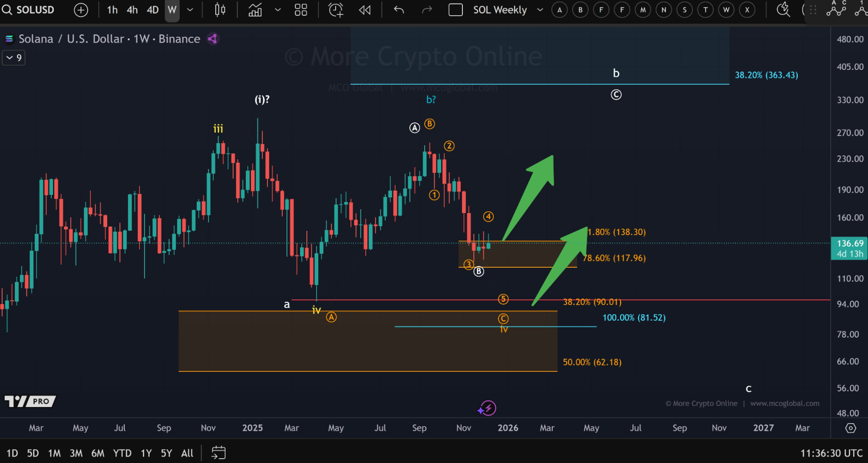Image resolution: width=868 pixels, height=463 pixels.
Task: Open the quick search lightning icon
Action: [783, 9]
